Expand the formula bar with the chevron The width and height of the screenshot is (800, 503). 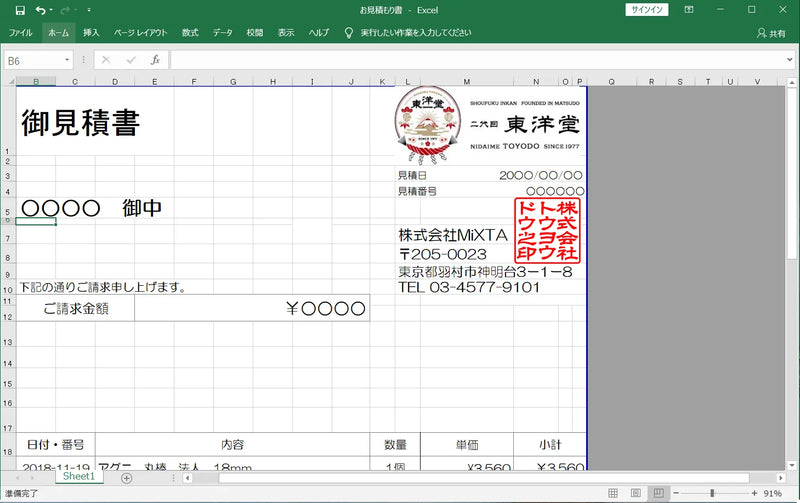[790, 60]
